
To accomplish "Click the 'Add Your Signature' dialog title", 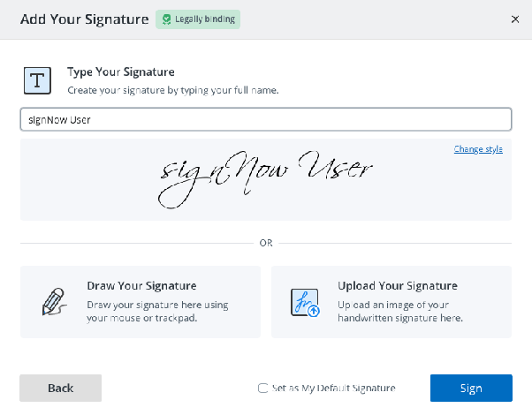I will click(x=85, y=19).
